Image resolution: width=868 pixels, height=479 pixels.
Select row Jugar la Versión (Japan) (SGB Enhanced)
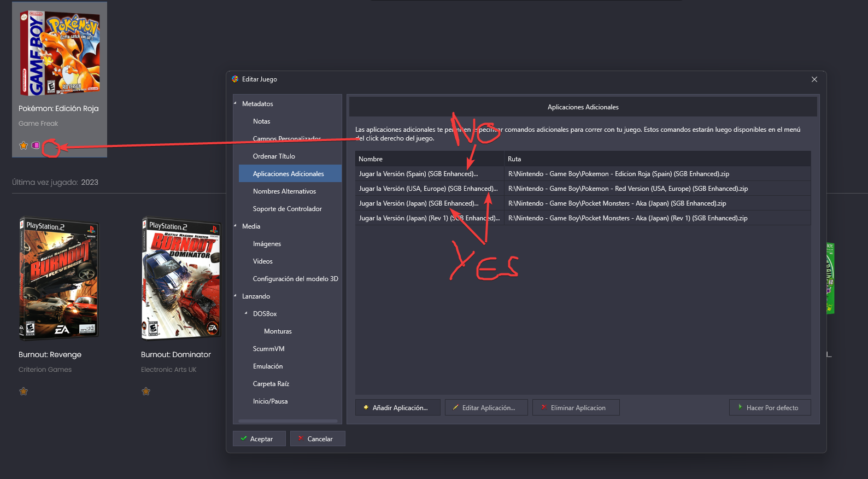pyautogui.click(x=583, y=203)
